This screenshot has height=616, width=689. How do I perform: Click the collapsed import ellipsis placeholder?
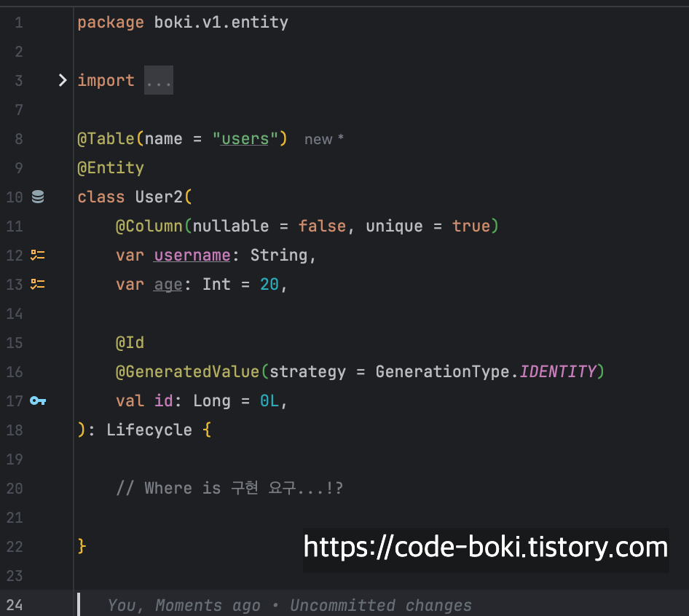pos(159,80)
